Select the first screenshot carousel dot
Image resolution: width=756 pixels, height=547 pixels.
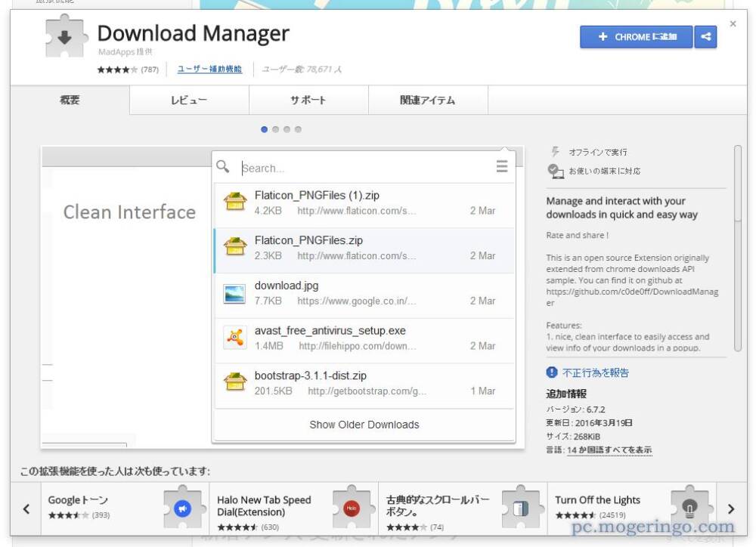point(264,129)
